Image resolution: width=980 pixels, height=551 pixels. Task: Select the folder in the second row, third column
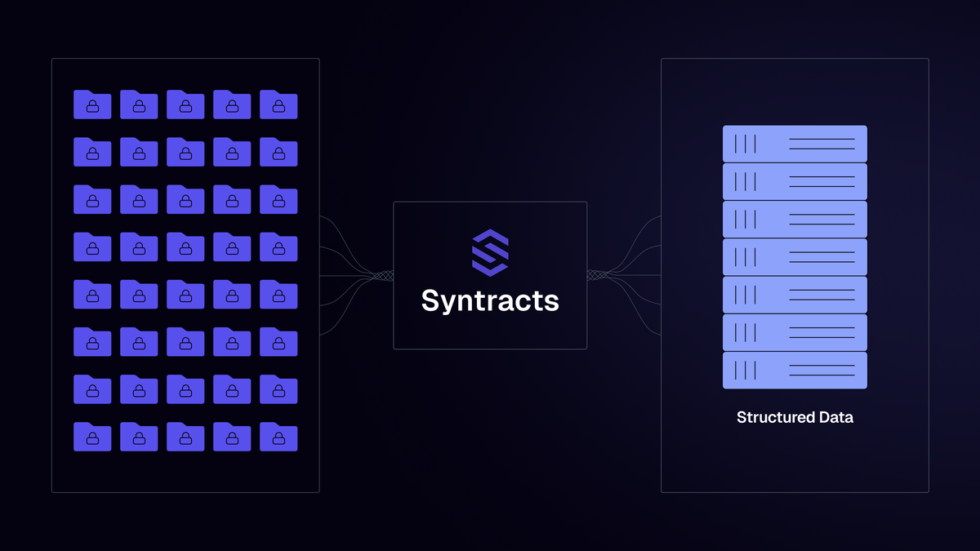pos(185,152)
